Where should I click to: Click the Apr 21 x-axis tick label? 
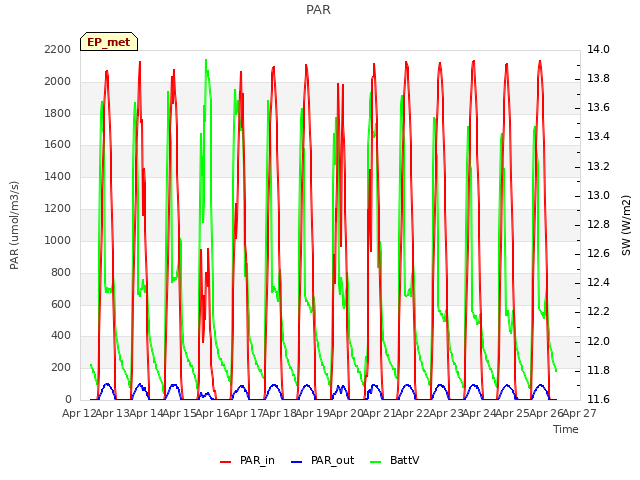click(380, 413)
